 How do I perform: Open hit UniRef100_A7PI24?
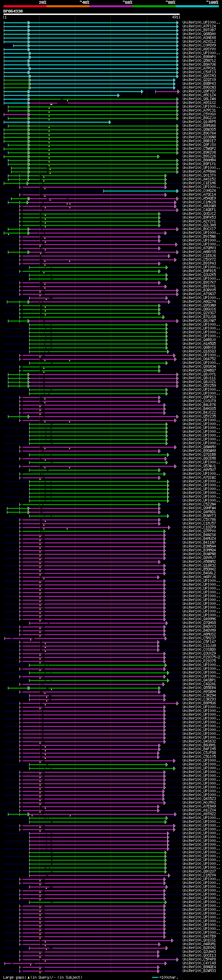(x=199, y=26)
